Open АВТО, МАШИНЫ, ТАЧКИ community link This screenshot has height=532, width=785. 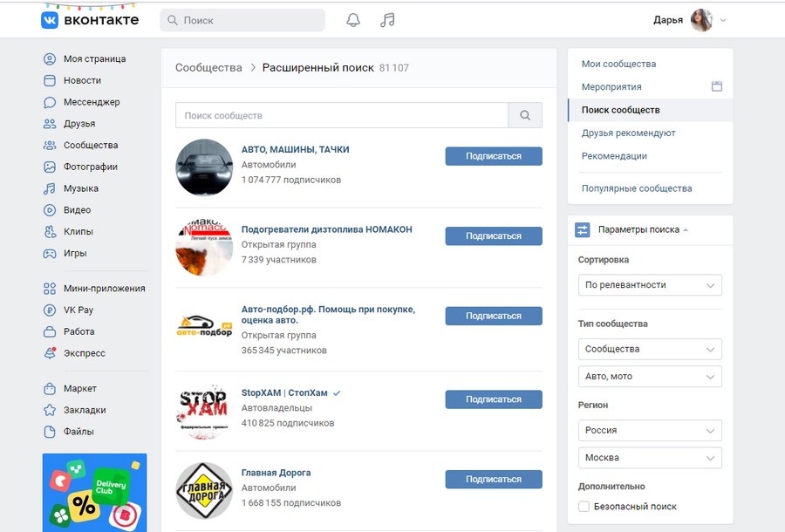(x=296, y=149)
